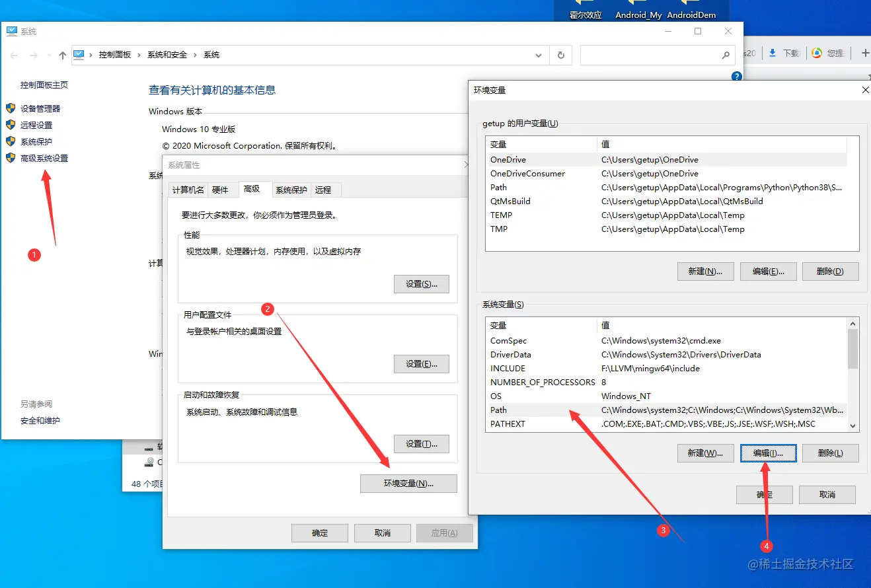This screenshot has height=588, width=871.
Task: Click the browser download icon next to 下载
Action: (772, 53)
